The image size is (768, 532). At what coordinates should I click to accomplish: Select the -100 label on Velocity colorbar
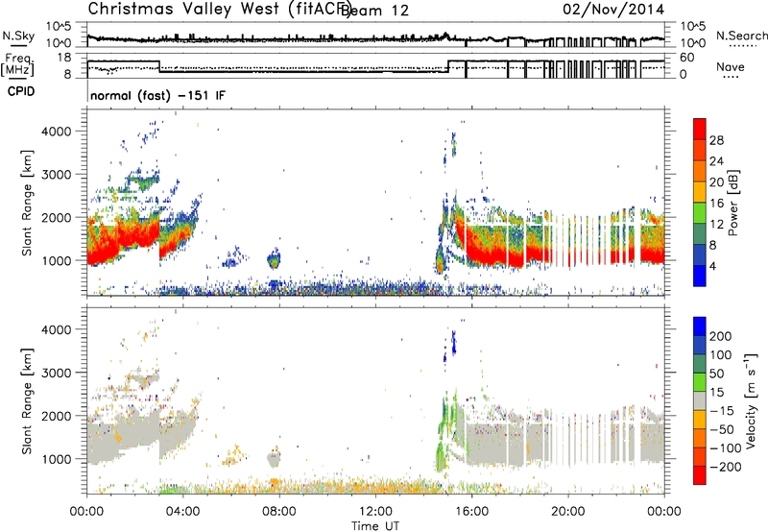tap(725, 448)
